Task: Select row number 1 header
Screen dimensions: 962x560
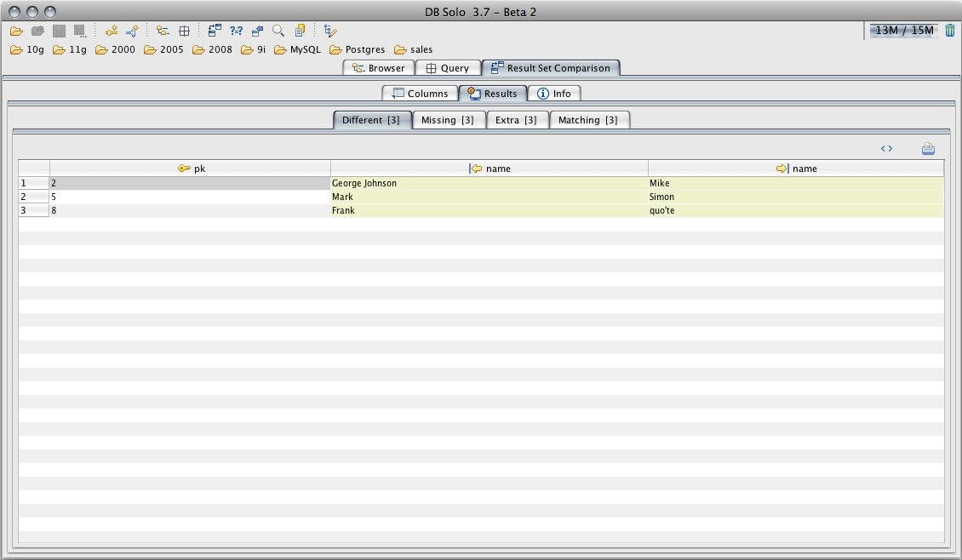Action: 34,183
